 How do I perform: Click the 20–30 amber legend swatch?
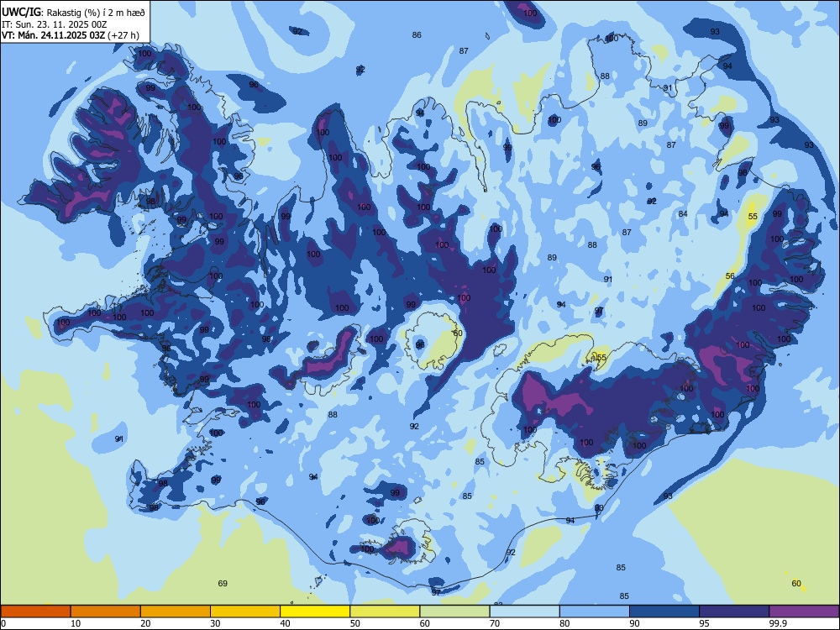tap(176, 612)
